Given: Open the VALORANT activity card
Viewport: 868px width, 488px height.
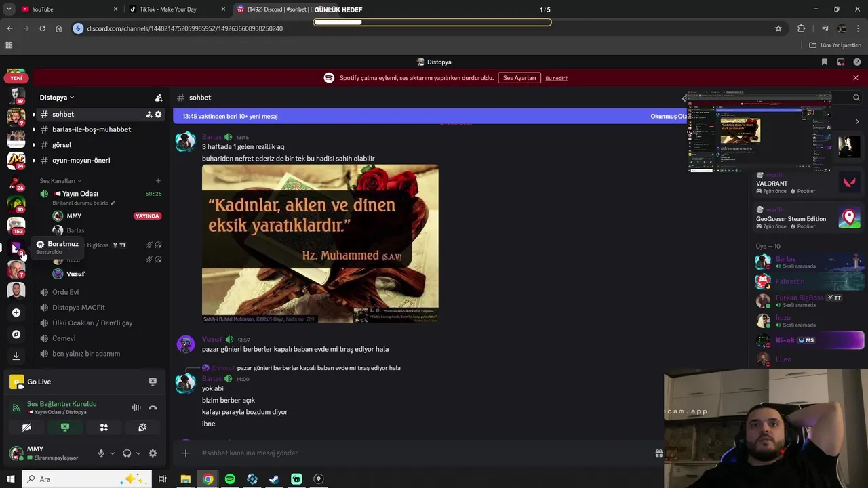Looking at the screenshot, I should [x=808, y=183].
